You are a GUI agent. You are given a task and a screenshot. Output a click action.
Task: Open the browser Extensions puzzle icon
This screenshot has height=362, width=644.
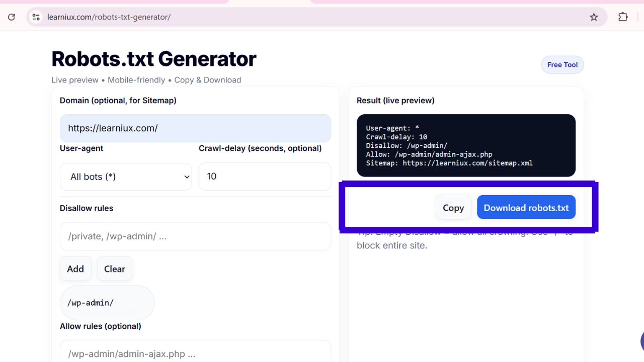click(x=623, y=17)
